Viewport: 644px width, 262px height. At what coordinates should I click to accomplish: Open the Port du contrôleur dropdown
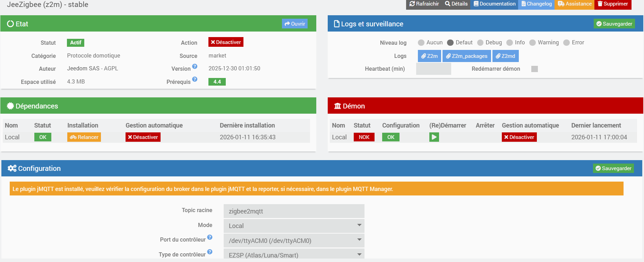tap(294, 241)
